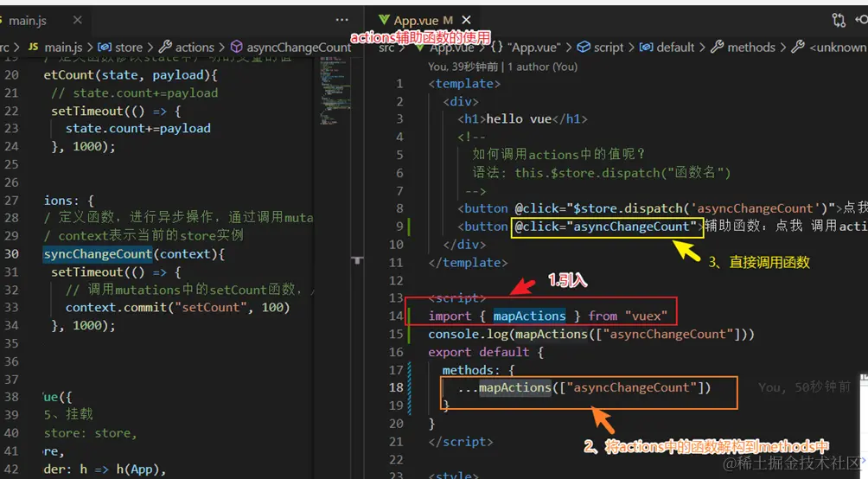Click the CodeLens "You, 39秒钟前" blame text

tap(463, 67)
